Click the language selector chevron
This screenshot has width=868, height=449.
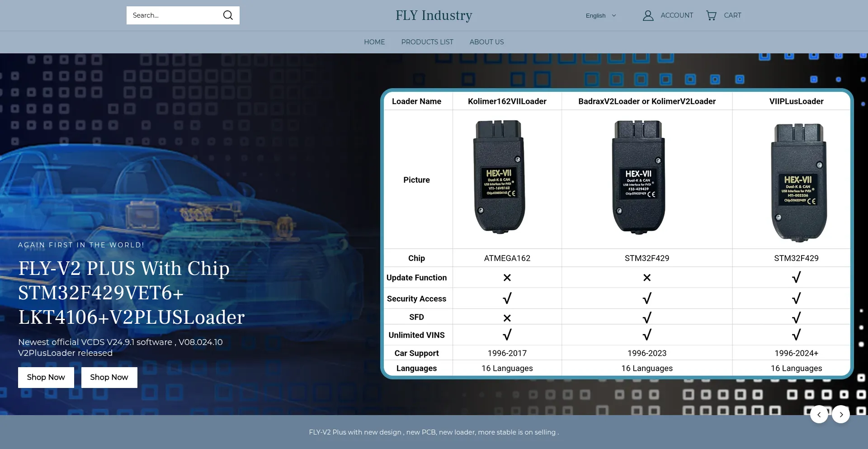coord(614,15)
